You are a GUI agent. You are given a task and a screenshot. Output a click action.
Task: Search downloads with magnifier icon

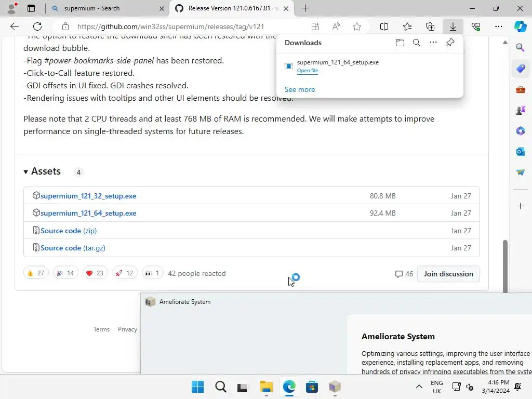[x=417, y=43]
